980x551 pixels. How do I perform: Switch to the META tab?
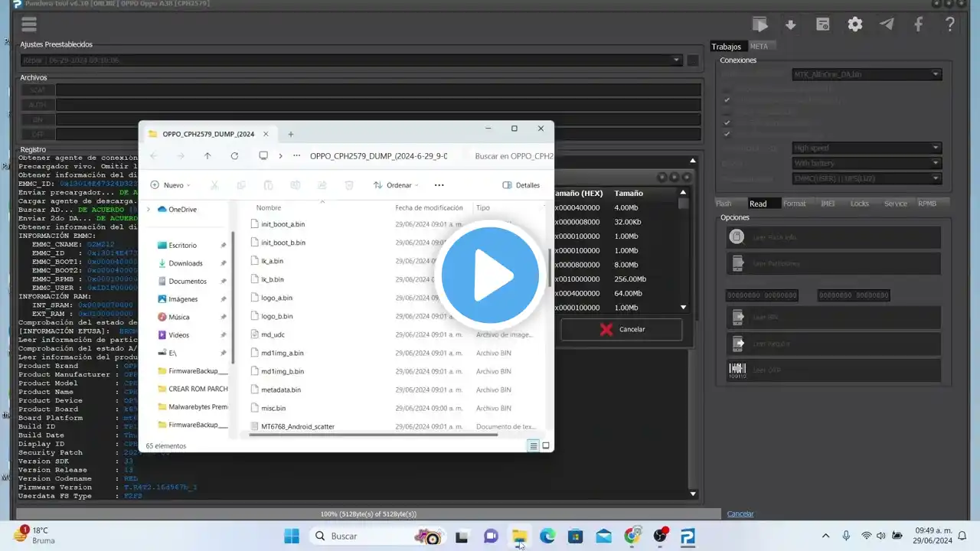[x=759, y=47]
